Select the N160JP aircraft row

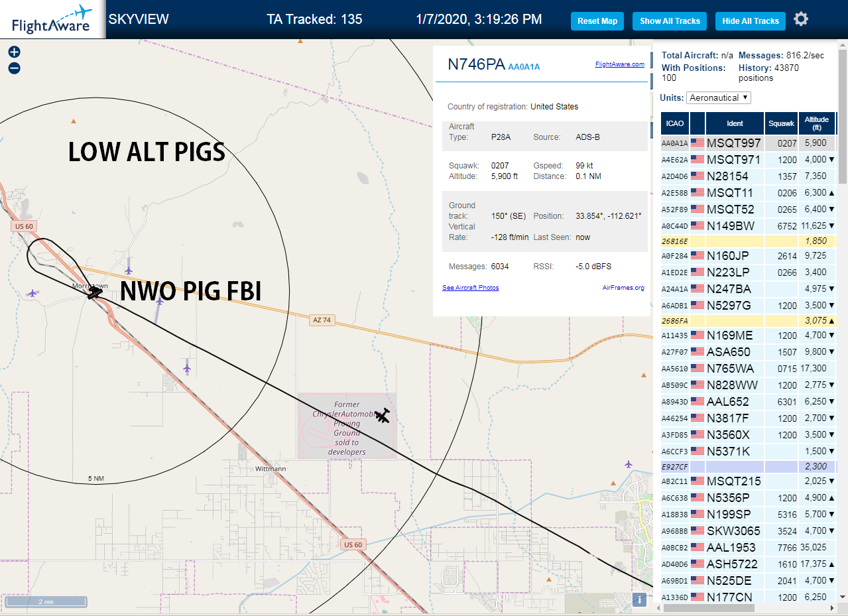(748, 256)
